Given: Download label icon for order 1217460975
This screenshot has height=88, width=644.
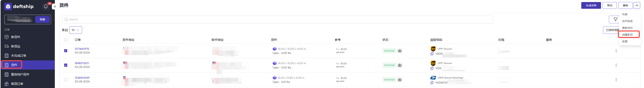Looking at the screenshot, I should click(400, 51).
